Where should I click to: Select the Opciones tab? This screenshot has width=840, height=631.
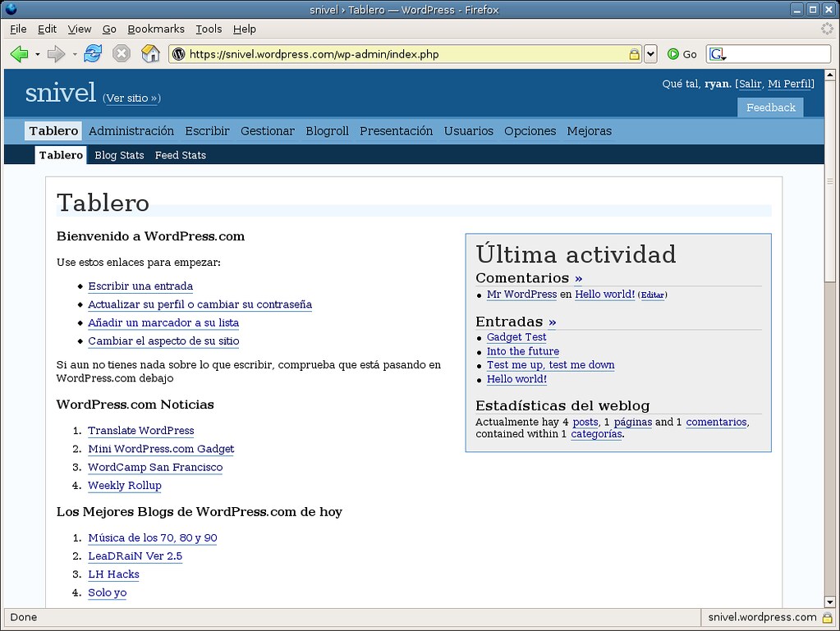(530, 131)
